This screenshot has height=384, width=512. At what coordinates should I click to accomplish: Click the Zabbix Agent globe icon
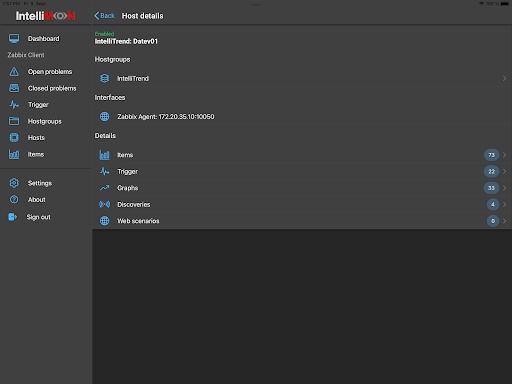click(x=105, y=116)
